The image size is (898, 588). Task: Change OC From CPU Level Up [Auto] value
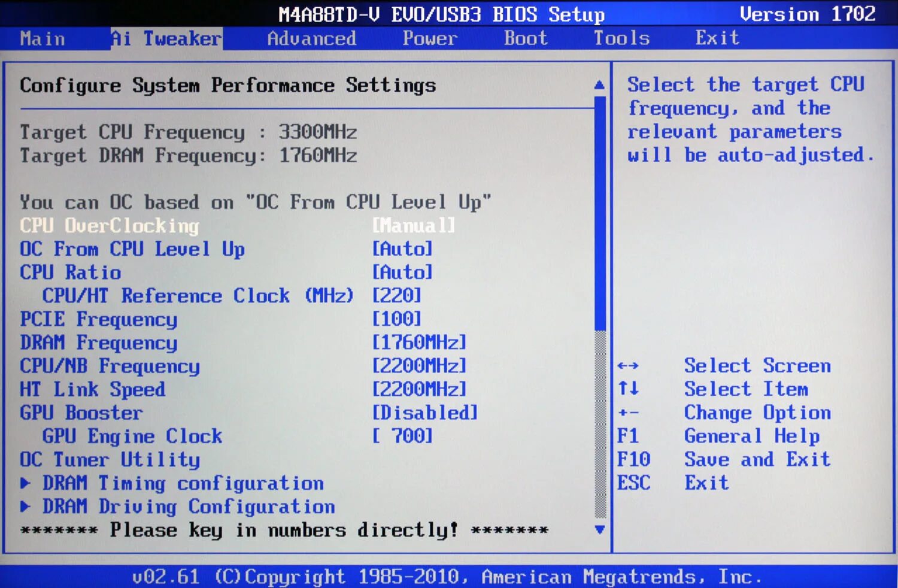tap(402, 249)
